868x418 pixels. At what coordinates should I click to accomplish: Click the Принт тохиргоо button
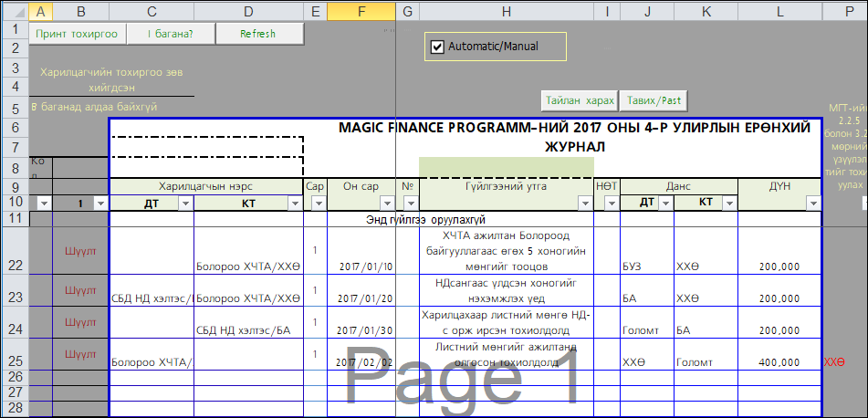point(76,34)
